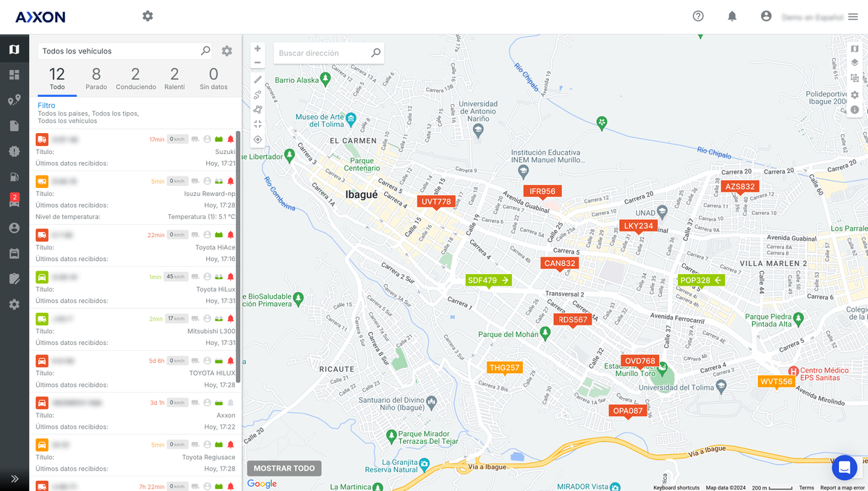Open Google Maps 'Terms' link
Image resolution: width=868 pixels, height=491 pixels.
pos(807,488)
